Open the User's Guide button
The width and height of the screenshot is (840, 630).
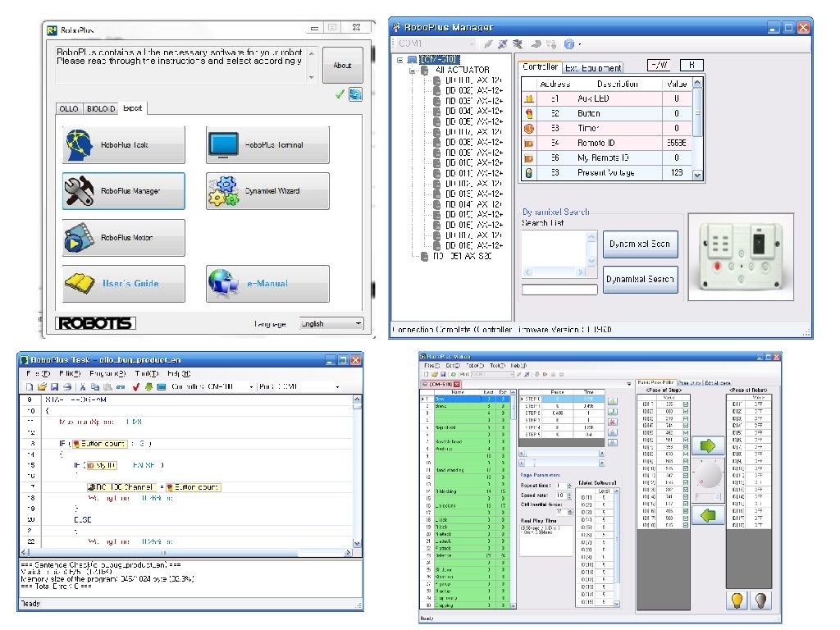pos(124,283)
